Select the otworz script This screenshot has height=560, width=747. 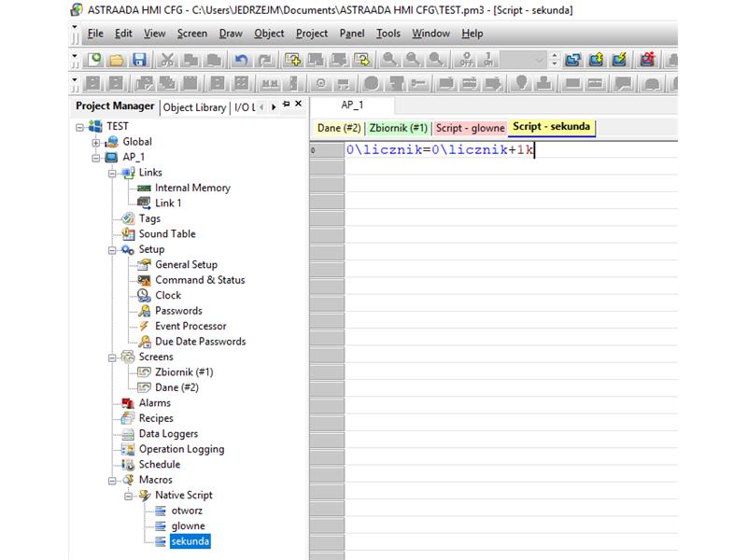tap(187, 511)
